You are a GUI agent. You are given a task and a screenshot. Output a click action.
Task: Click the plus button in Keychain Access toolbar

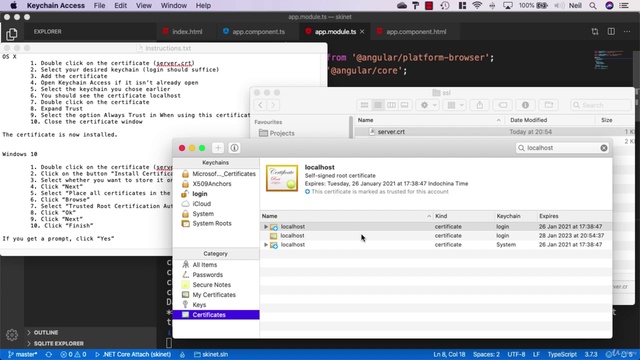coord(218,148)
